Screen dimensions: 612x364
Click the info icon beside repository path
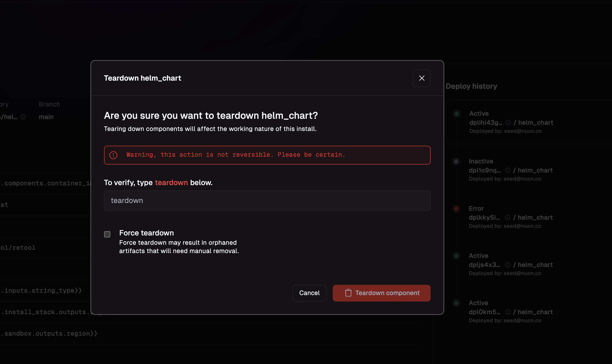[23, 117]
